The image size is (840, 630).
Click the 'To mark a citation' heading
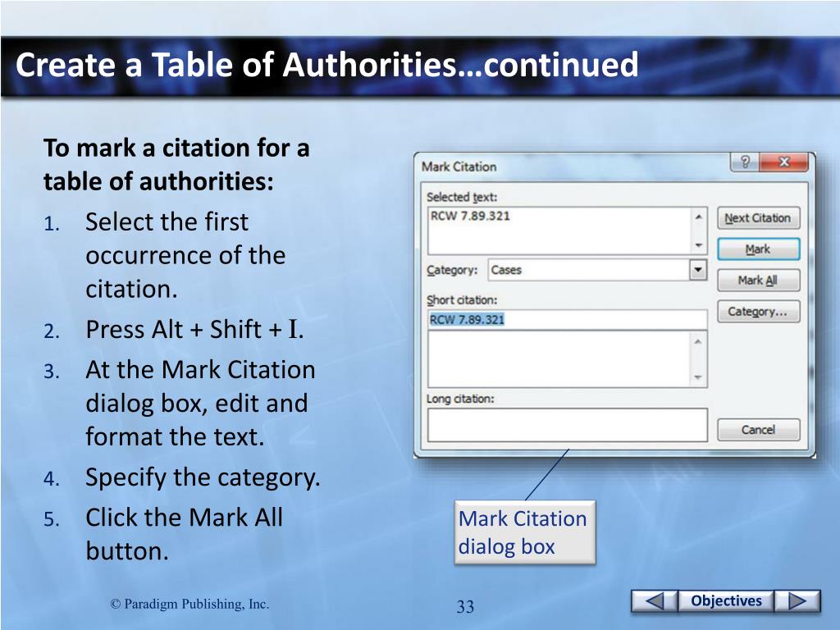[176, 164]
